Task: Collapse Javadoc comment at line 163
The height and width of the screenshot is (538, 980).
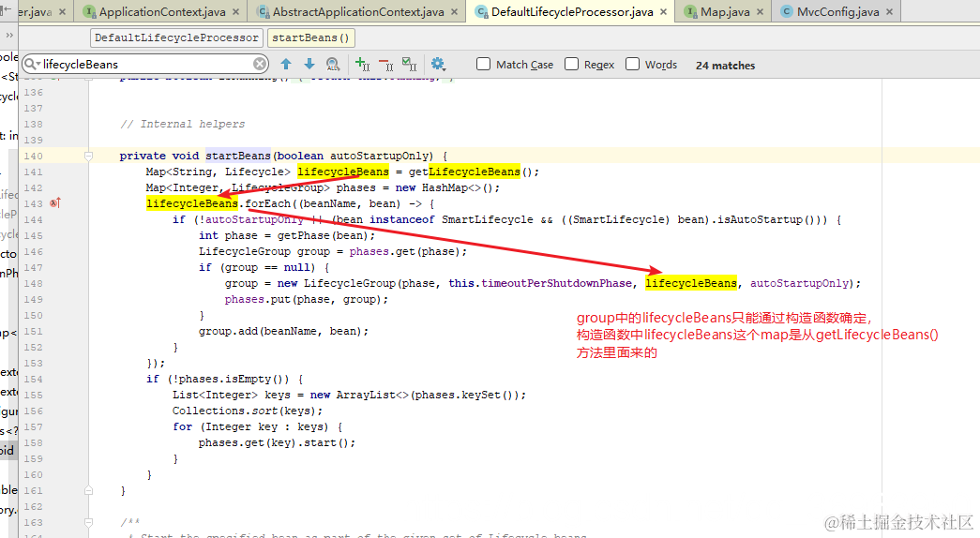Action: pyautogui.click(x=89, y=522)
